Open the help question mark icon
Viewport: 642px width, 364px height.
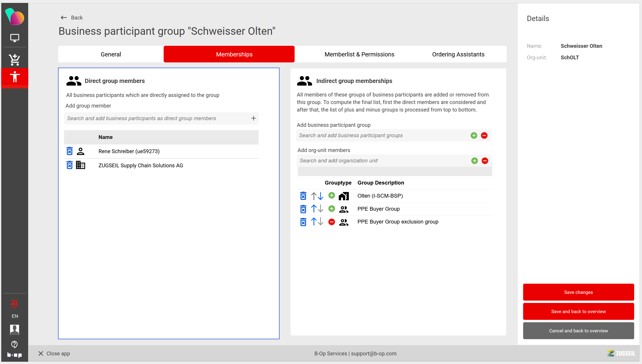pos(15,344)
